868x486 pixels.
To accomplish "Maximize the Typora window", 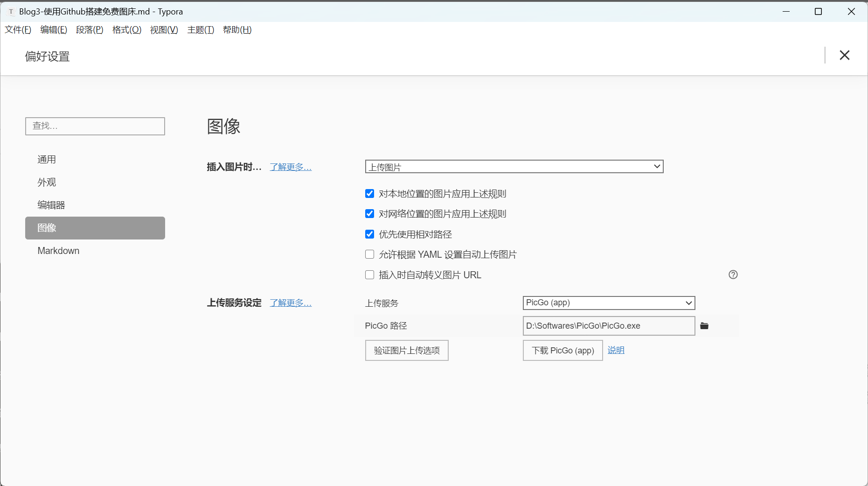I will (818, 11).
